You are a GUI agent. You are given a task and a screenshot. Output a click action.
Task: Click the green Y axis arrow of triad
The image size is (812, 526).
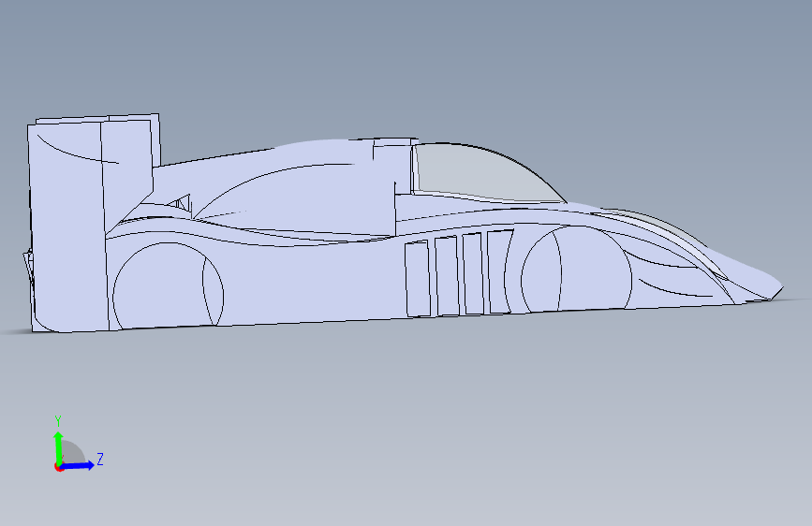click(x=58, y=448)
